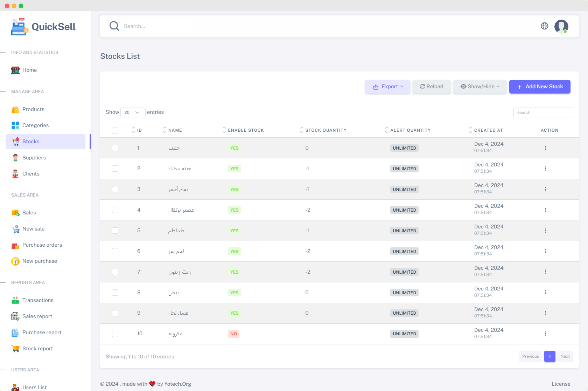This screenshot has width=588, height=391.
Task: Go to Home in the sidebar
Action: pyautogui.click(x=45, y=70)
